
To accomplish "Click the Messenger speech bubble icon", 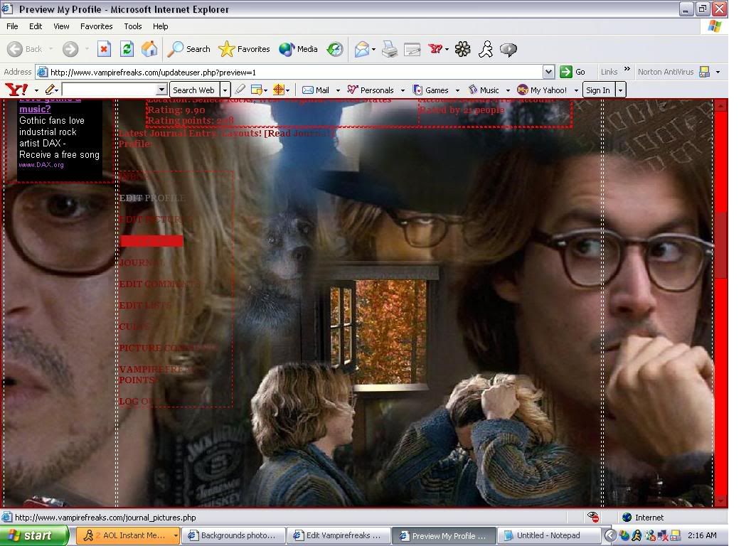I will (x=509, y=48).
